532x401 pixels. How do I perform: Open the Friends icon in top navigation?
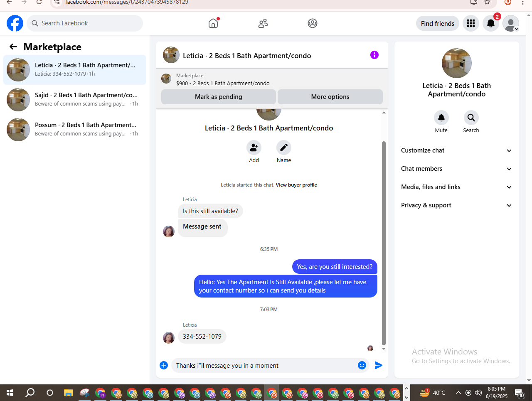coord(263,23)
